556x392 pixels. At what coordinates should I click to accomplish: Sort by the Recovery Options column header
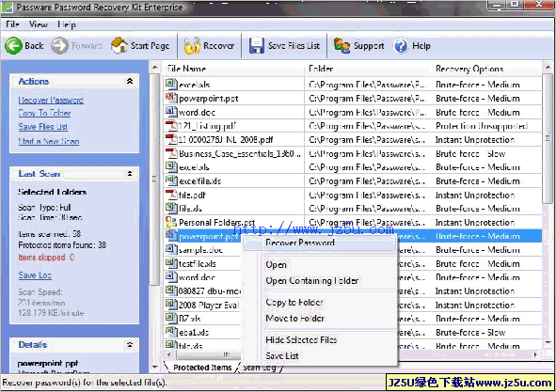(x=486, y=69)
